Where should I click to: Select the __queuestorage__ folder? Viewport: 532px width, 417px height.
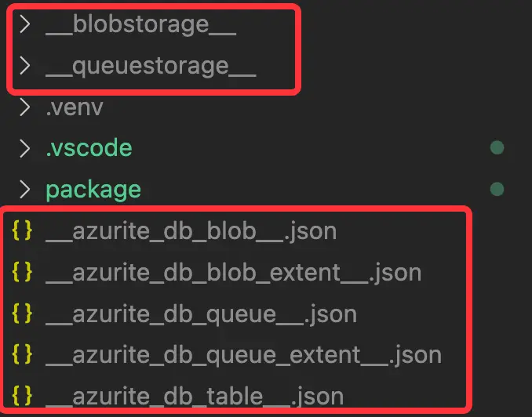[x=151, y=66]
